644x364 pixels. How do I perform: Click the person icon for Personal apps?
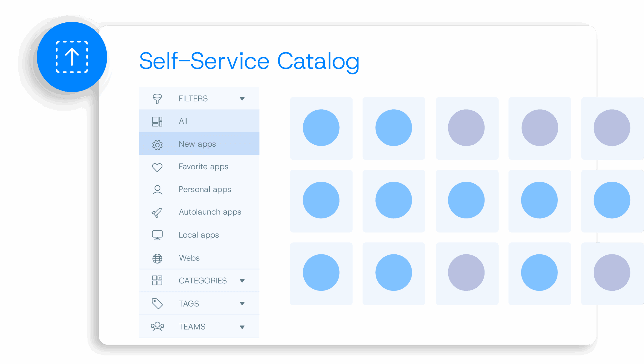(x=157, y=190)
